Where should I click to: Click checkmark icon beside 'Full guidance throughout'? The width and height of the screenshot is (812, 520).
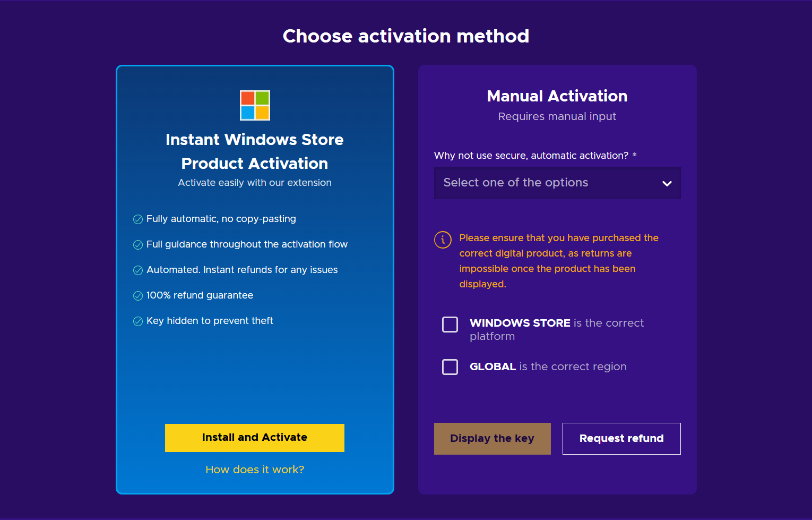click(138, 245)
